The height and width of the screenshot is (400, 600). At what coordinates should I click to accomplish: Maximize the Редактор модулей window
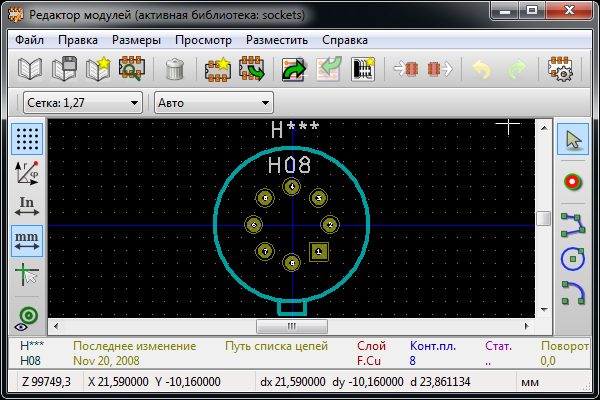532,11
